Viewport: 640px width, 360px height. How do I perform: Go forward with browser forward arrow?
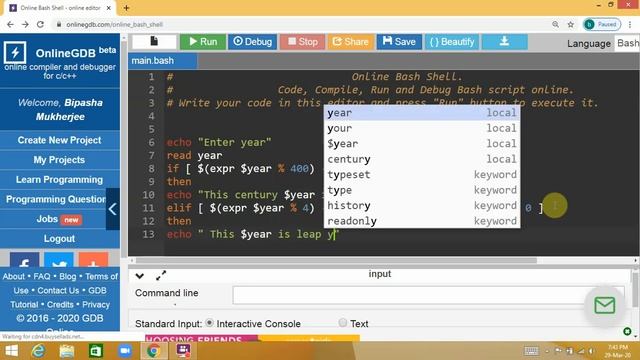point(25,24)
